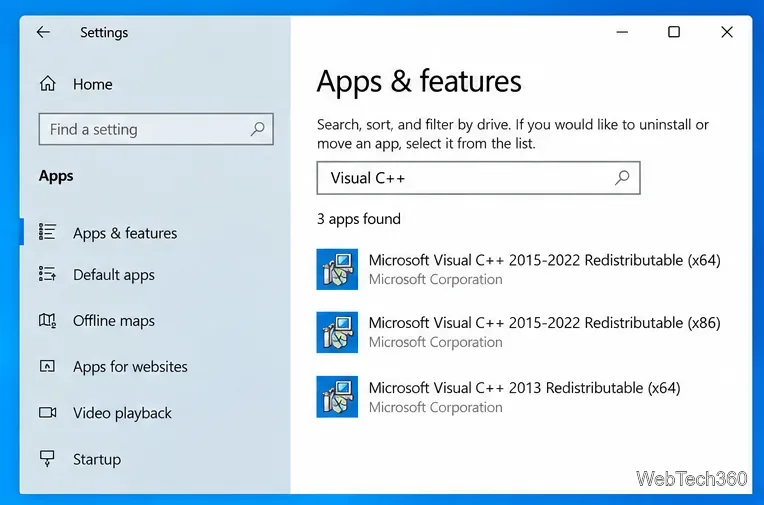764x505 pixels.
Task: Click the Offline maps map icon
Action: (47, 320)
